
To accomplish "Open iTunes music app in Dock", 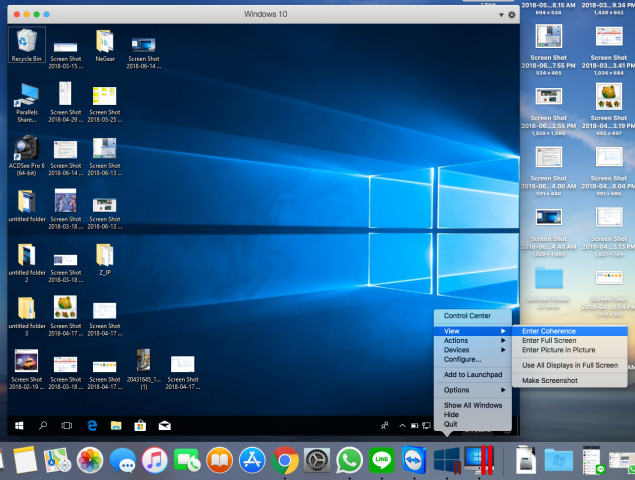I will [155, 460].
